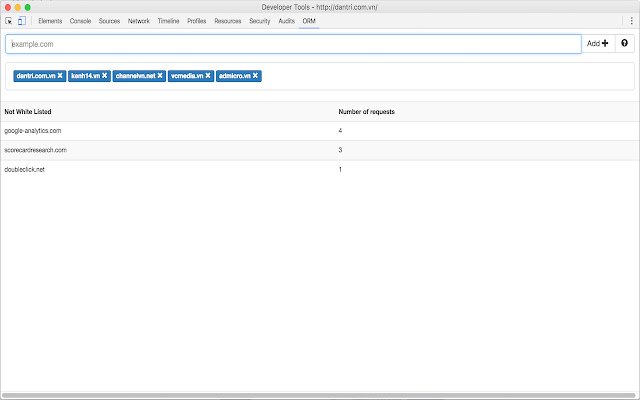Open the Console tab

pos(80,21)
